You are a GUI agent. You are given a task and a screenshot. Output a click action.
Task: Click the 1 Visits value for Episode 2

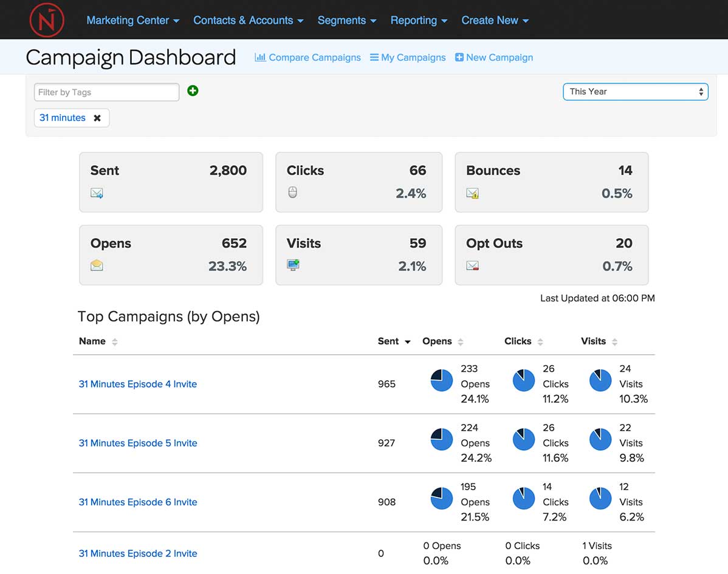(x=597, y=545)
